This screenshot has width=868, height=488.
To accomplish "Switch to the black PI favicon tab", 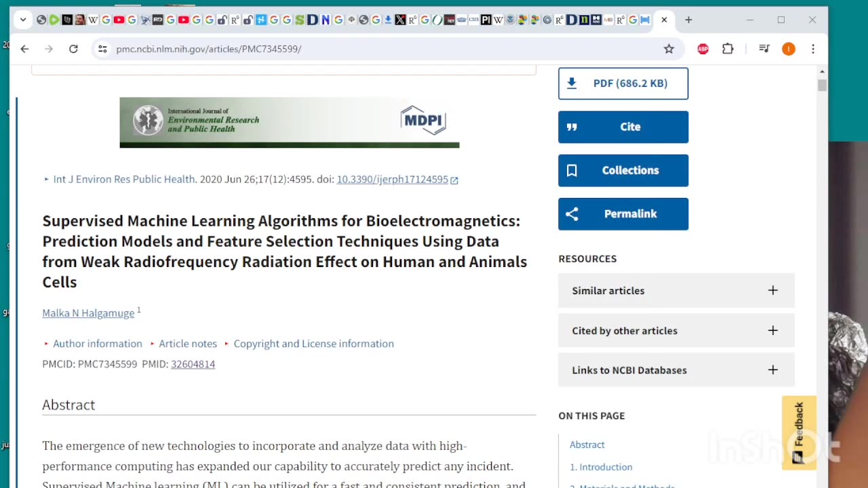I will (x=486, y=20).
